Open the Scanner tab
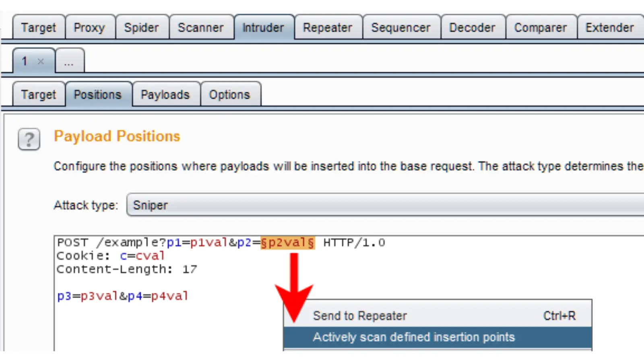Screen dimensions: 644x362 point(200,28)
